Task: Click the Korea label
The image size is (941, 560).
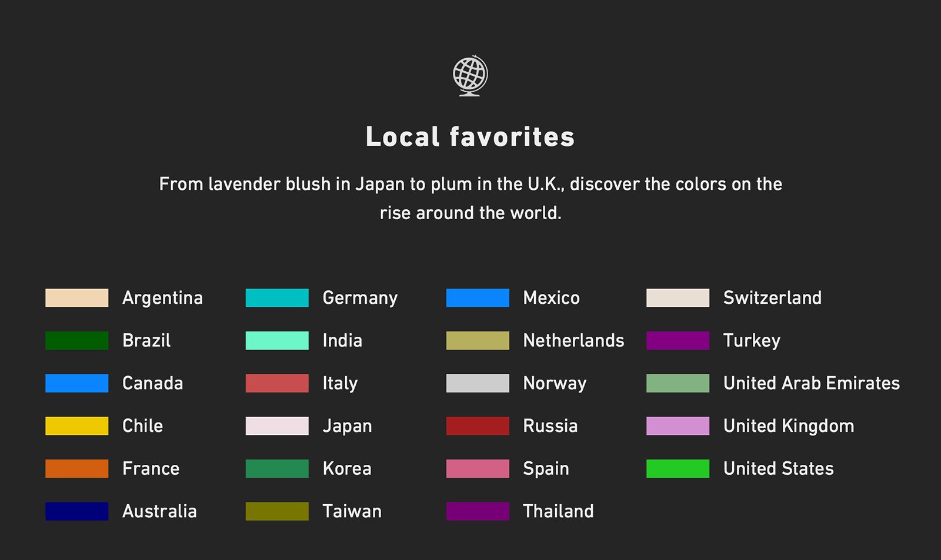Action: pyautogui.click(x=347, y=469)
